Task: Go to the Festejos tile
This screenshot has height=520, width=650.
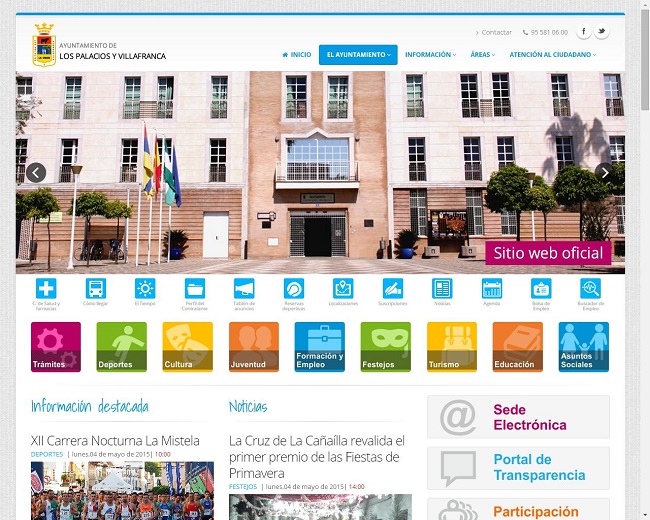Action: pos(386,347)
